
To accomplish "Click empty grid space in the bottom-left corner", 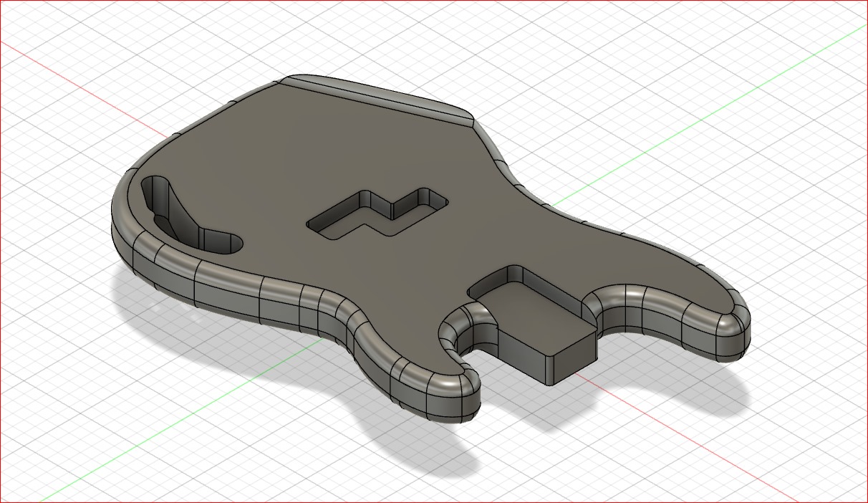I will [x=43, y=459].
